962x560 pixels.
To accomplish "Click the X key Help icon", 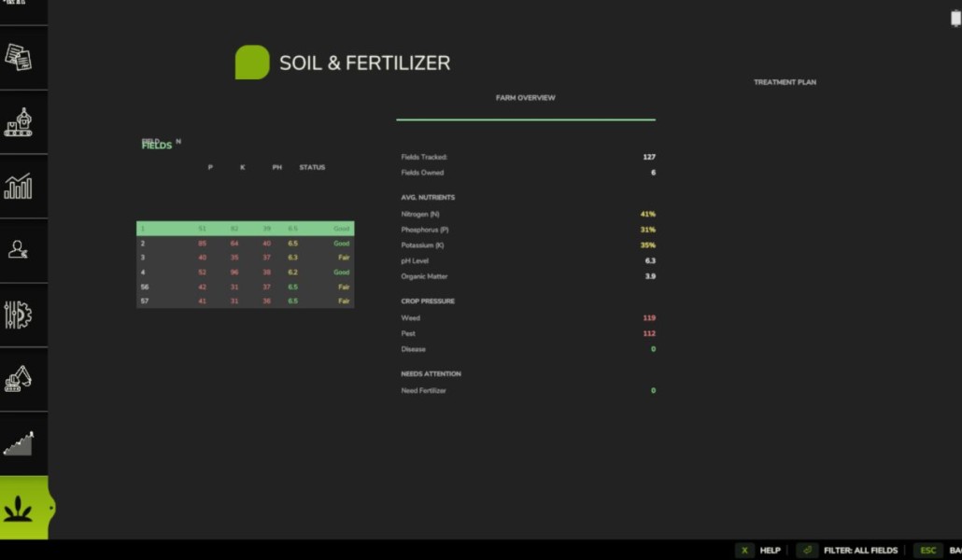I will pyautogui.click(x=744, y=550).
